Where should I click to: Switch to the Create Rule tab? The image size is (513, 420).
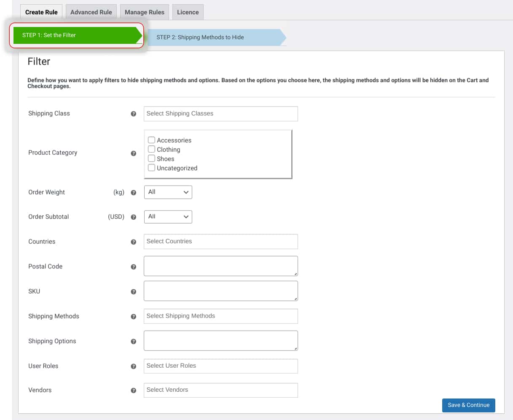(x=41, y=12)
